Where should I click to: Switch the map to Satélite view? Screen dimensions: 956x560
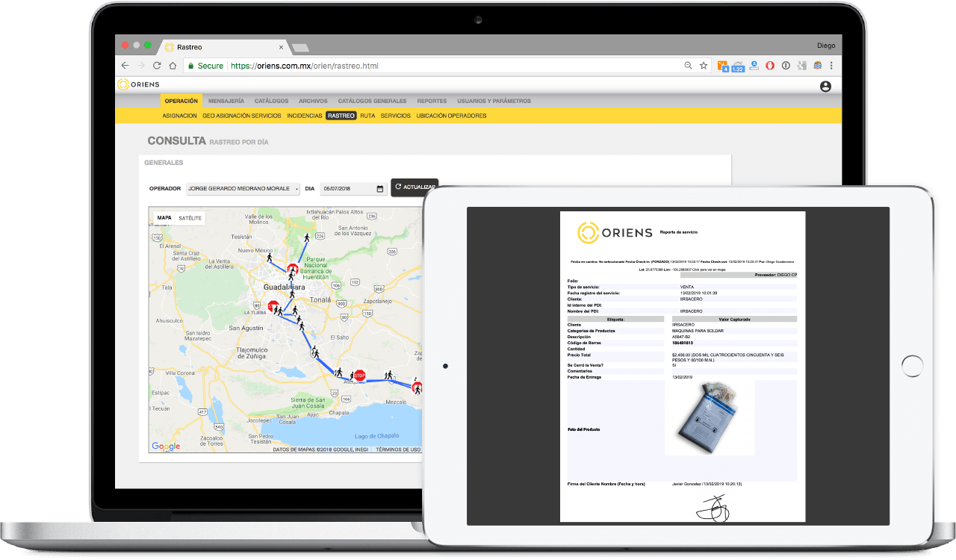point(190,218)
